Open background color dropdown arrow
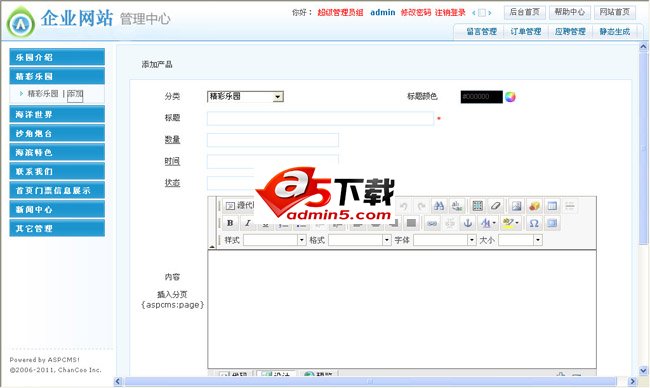The image size is (650, 388). pos(517,223)
